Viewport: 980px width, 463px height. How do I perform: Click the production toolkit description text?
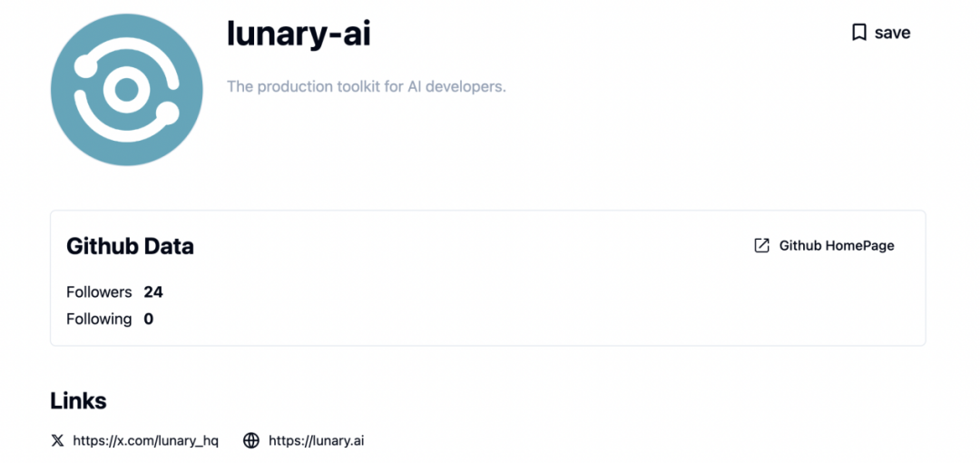(366, 87)
